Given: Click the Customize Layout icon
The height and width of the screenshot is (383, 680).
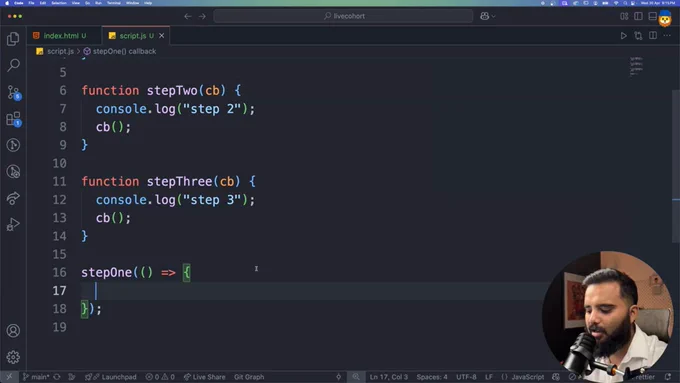Looking at the screenshot, I should [624, 16].
